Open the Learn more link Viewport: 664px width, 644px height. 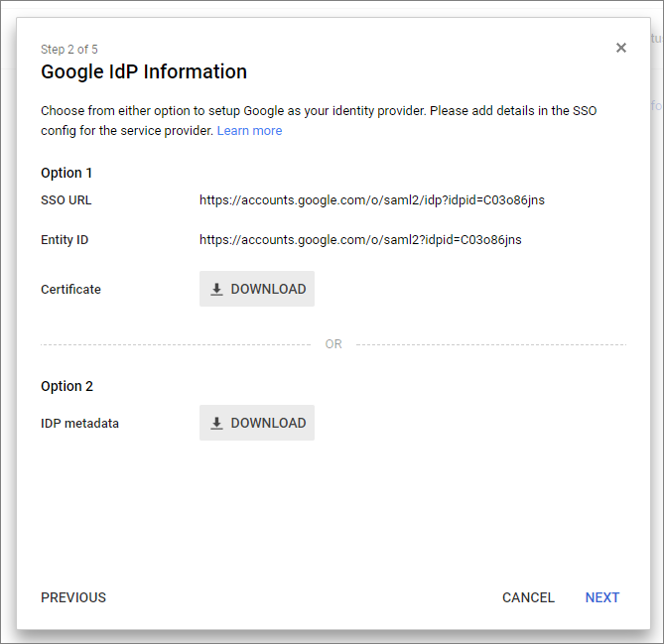pyautogui.click(x=249, y=130)
